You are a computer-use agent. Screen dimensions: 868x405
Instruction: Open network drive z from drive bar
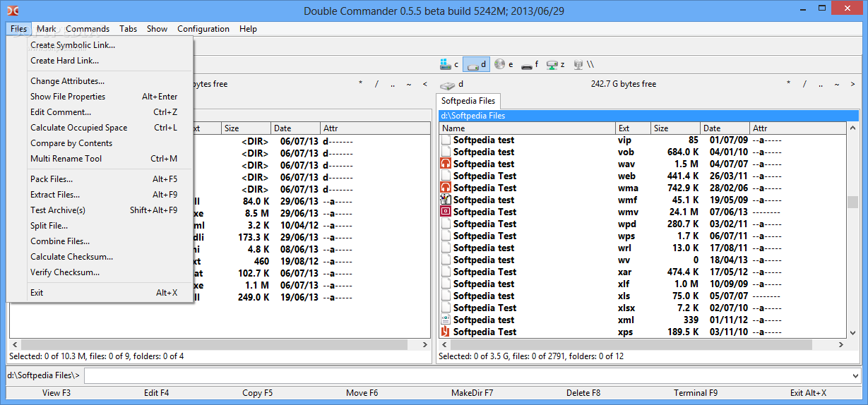click(x=557, y=64)
